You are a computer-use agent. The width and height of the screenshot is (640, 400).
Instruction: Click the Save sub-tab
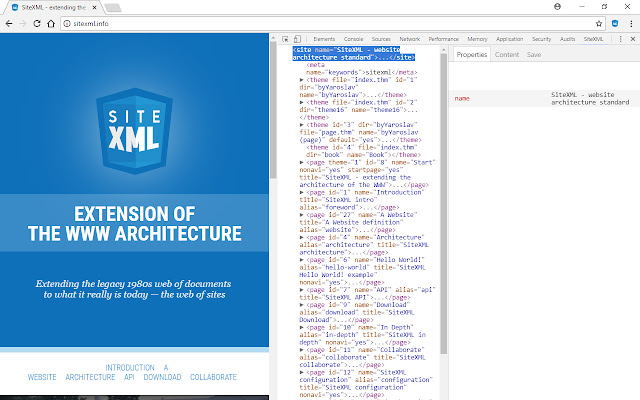pos(533,55)
